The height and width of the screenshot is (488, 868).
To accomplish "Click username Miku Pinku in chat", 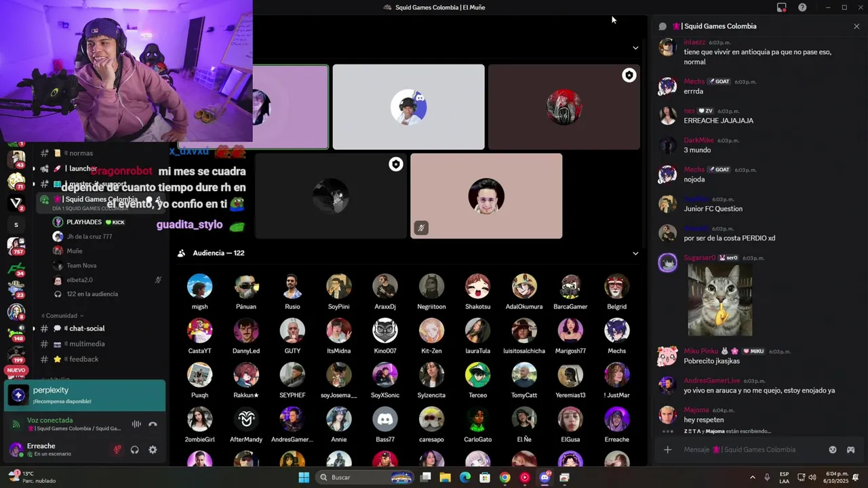I will (x=701, y=351).
